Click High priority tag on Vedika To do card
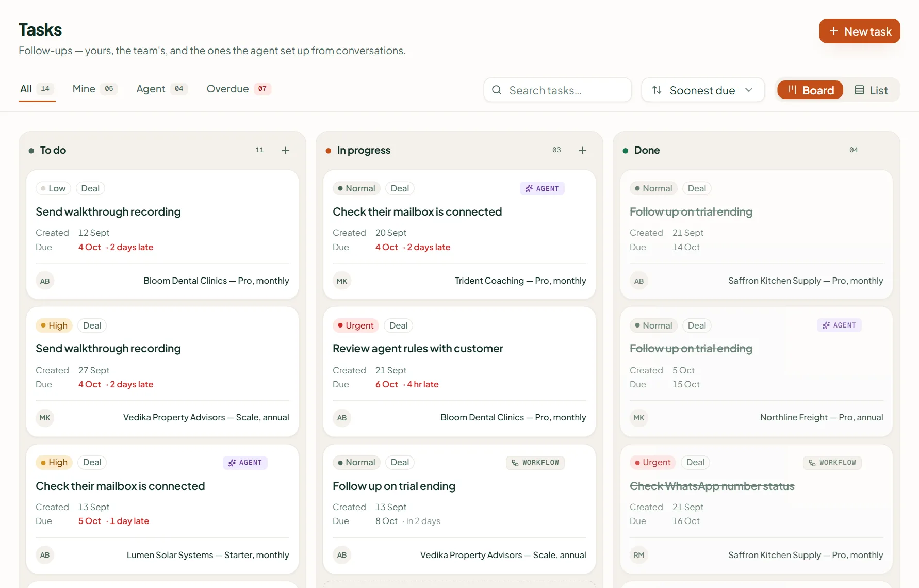This screenshot has height=588, width=919. coord(54,325)
